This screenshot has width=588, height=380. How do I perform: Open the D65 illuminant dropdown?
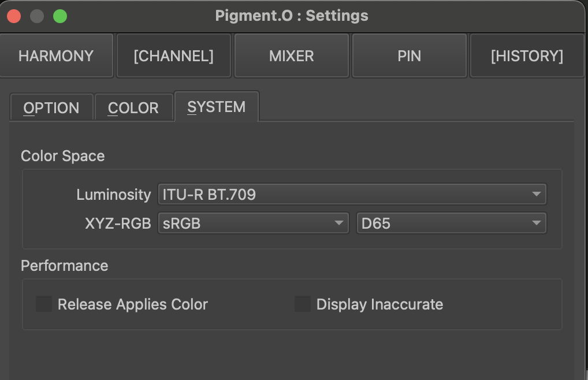pos(452,223)
